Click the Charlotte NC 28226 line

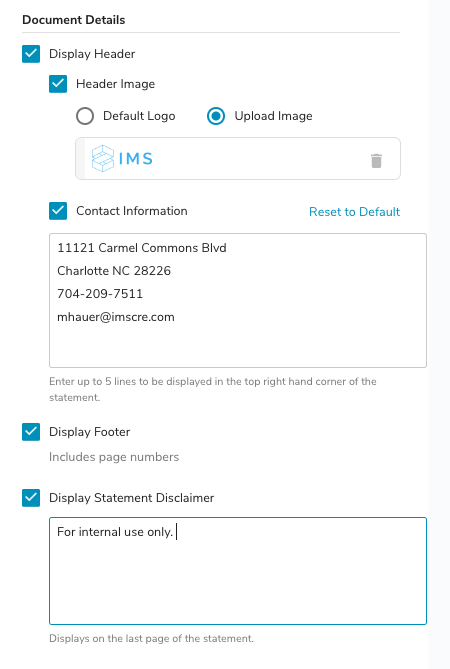click(x=114, y=271)
